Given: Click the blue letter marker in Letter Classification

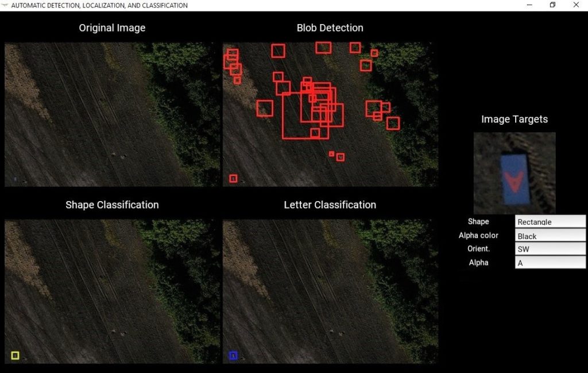Looking at the screenshot, I should pyautogui.click(x=233, y=356).
